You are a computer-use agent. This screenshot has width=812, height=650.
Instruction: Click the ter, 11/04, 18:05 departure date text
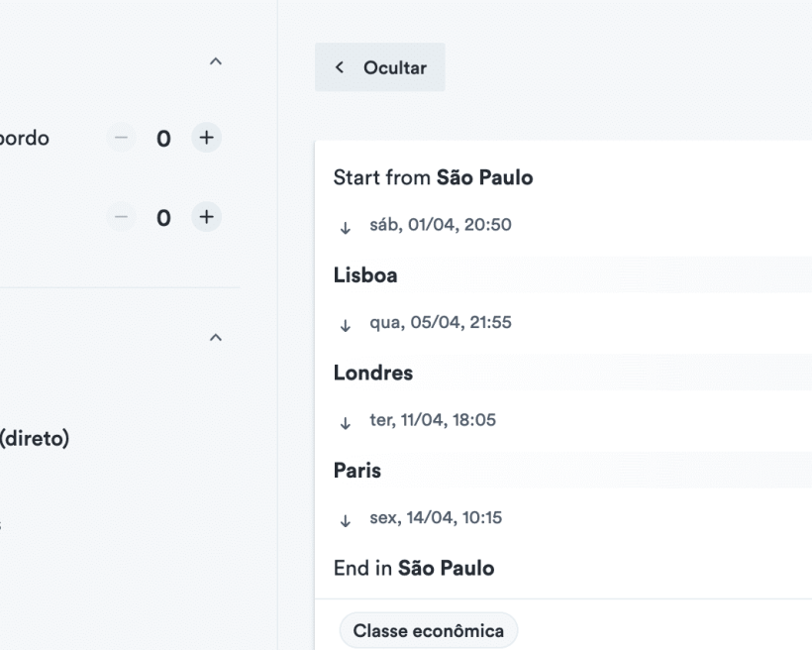click(426, 421)
